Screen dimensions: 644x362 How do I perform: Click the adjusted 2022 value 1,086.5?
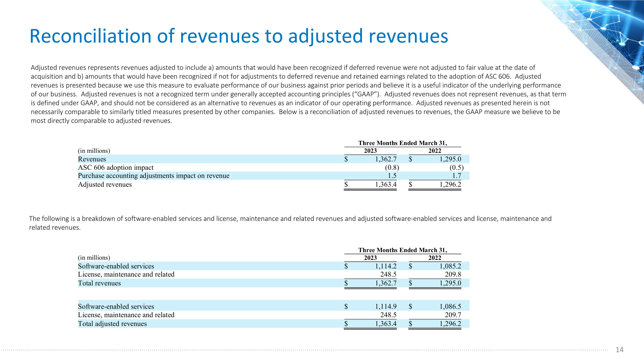(450, 306)
